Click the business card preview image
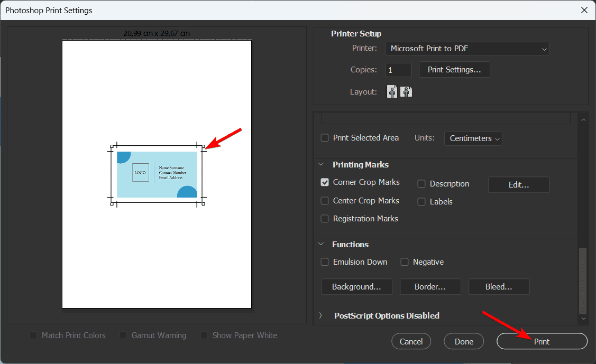This screenshot has height=364, width=596. (157, 174)
